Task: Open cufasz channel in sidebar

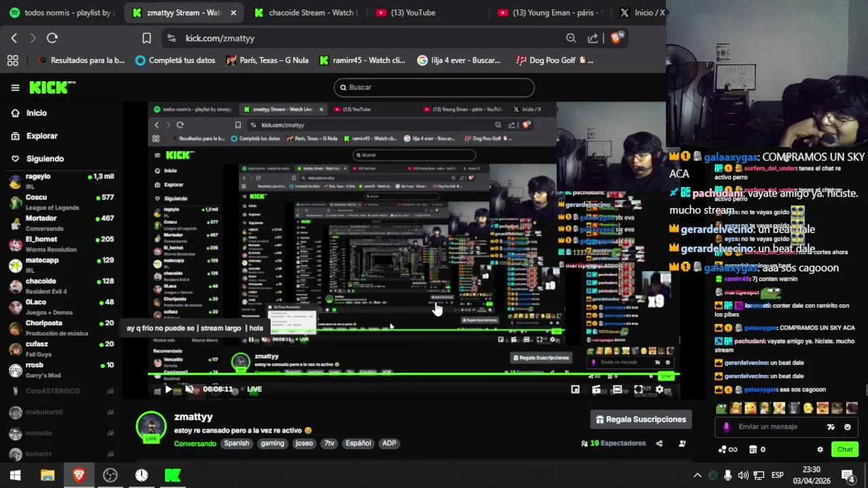Action: click(x=61, y=349)
